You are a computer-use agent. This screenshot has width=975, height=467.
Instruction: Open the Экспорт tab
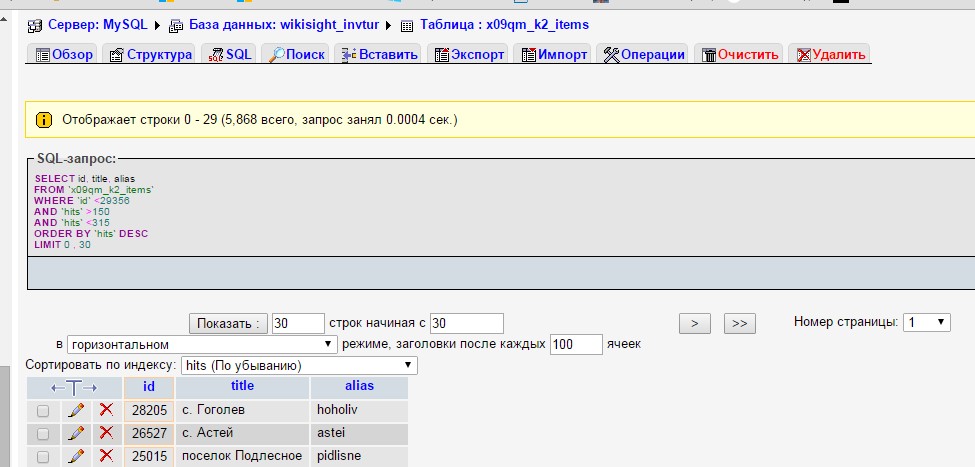coord(468,55)
